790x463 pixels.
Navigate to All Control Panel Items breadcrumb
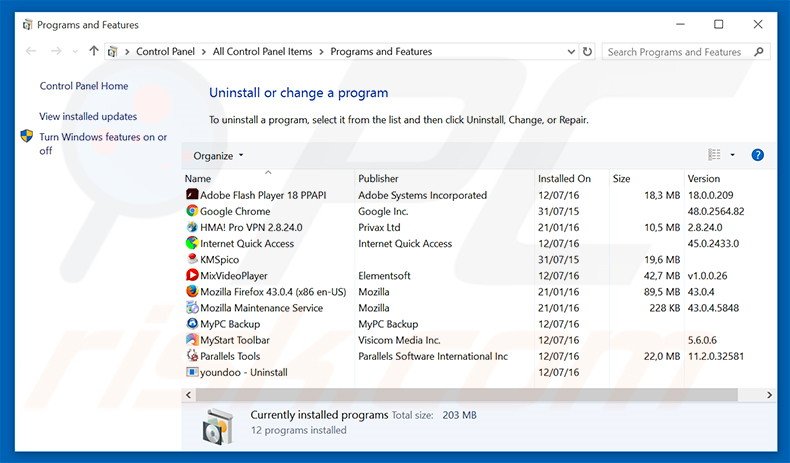[x=262, y=51]
